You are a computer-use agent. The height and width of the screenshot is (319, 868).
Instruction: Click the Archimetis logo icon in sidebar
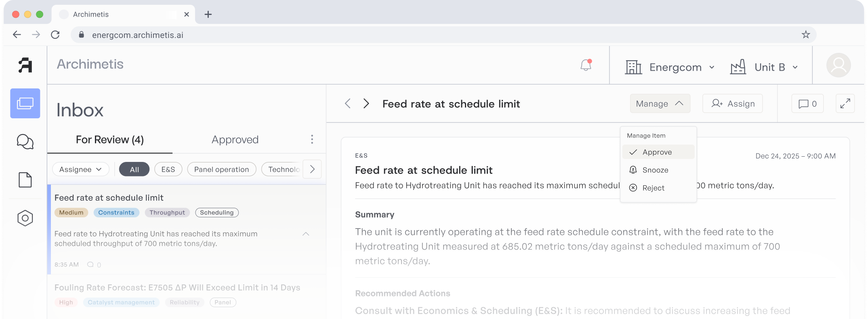tap(25, 65)
